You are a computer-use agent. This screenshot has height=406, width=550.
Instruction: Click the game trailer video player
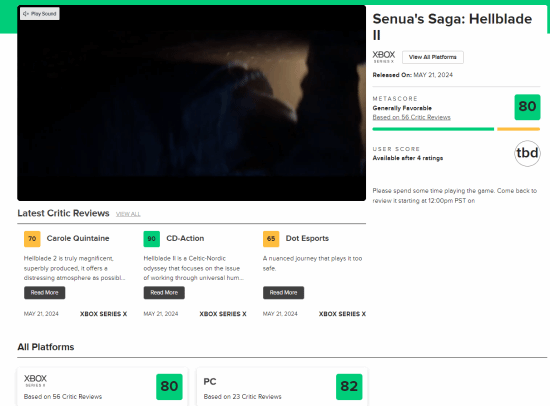[192, 103]
